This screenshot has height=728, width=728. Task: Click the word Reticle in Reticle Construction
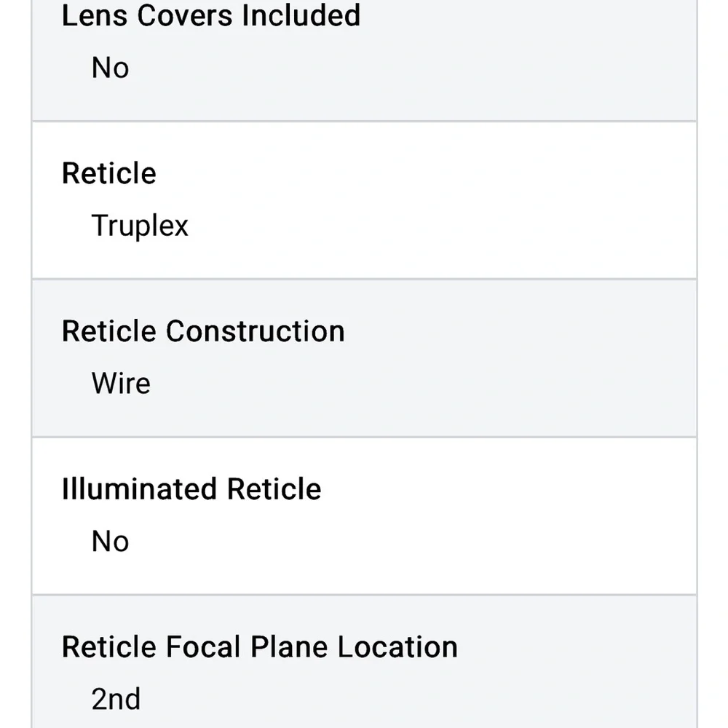(x=109, y=331)
